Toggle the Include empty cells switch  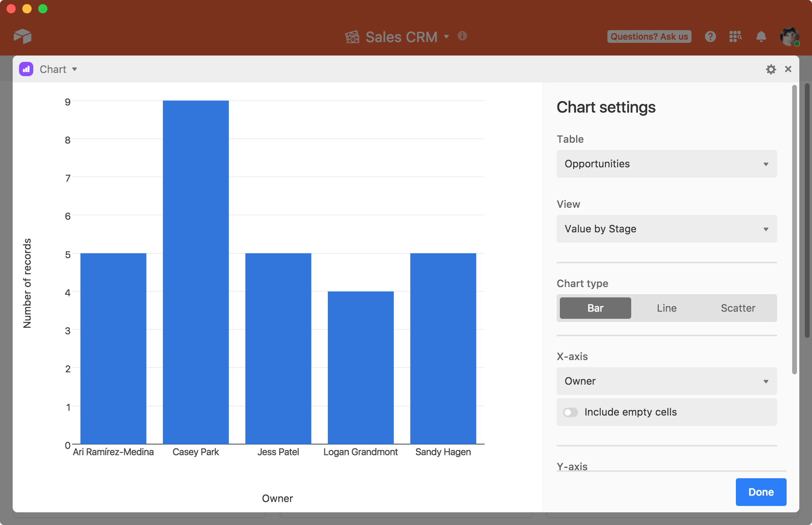pos(571,412)
